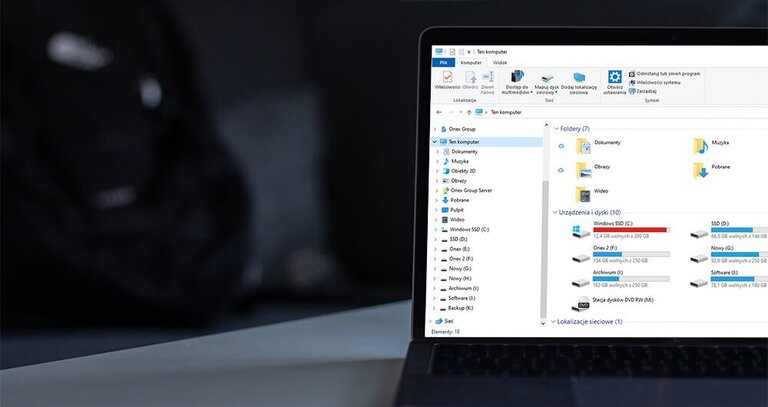Click Archiwum (I:) blue usage bar

coord(631,279)
